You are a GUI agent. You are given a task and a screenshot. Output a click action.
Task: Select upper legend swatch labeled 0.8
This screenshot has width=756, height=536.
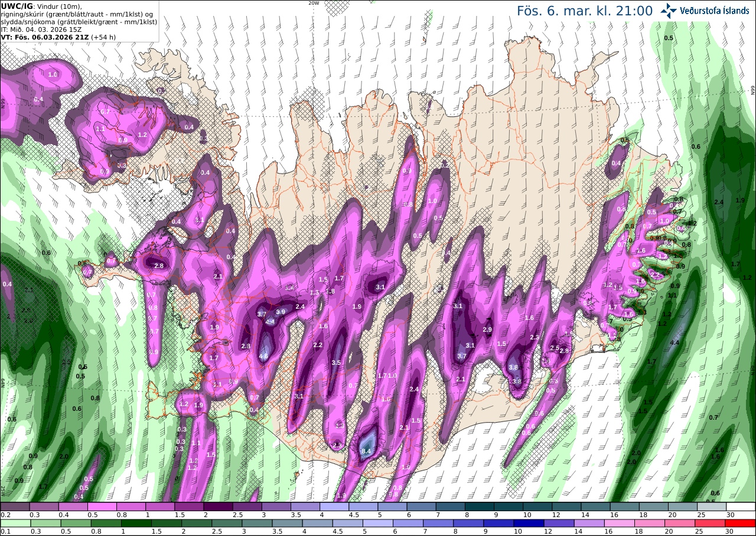131,506
